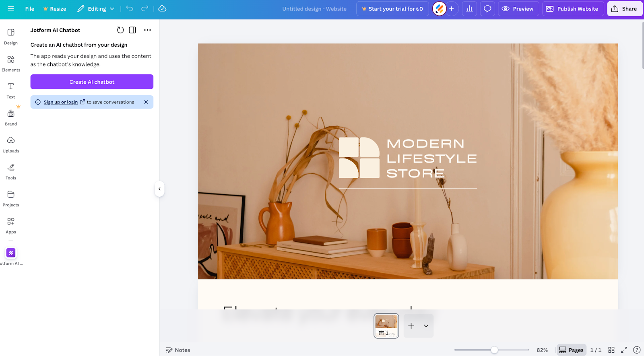Open the Elements sidebar tab
The width and height of the screenshot is (644, 356).
tap(11, 64)
